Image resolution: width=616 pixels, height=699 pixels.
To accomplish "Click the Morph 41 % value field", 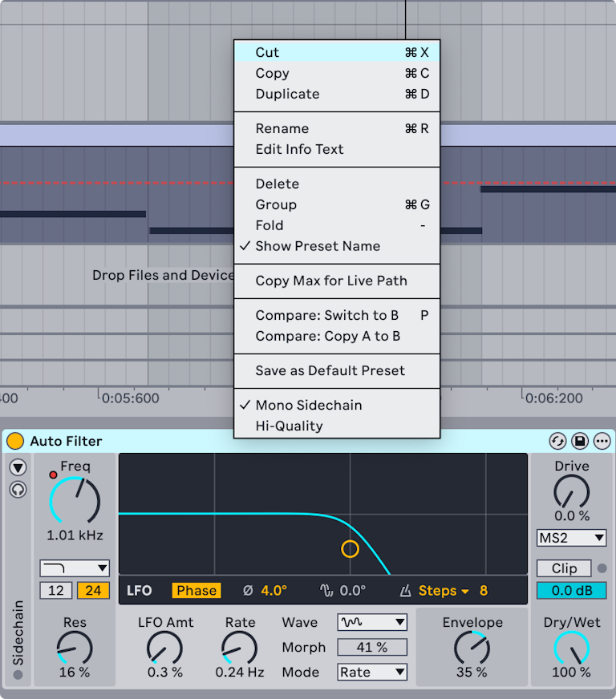I will tap(372, 647).
